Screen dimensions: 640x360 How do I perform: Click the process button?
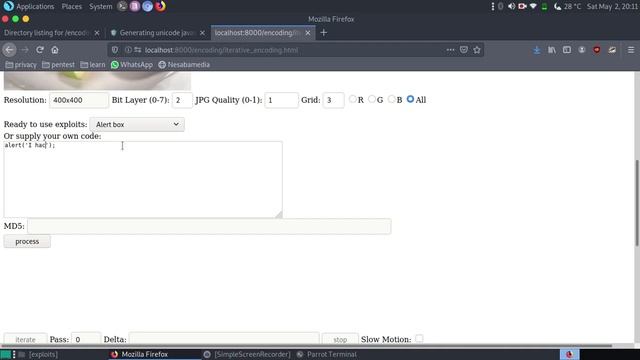(x=27, y=242)
